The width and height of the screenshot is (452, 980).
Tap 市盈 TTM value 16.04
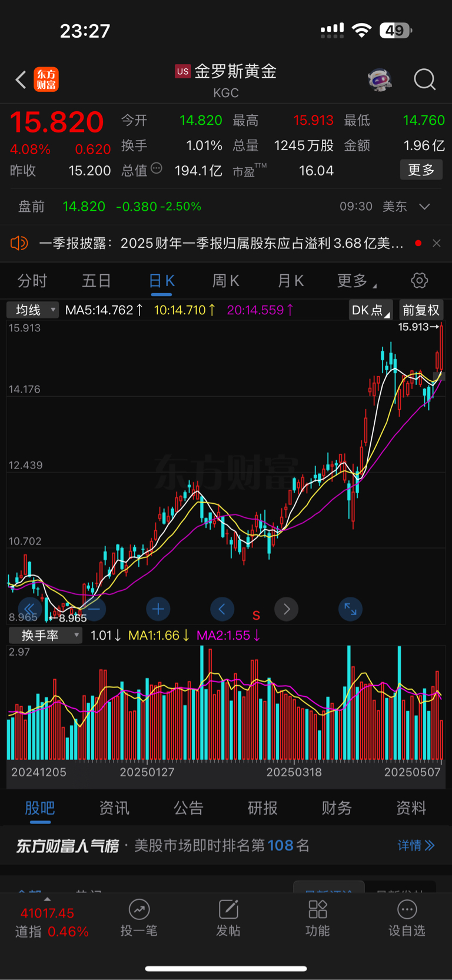[316, 171]
